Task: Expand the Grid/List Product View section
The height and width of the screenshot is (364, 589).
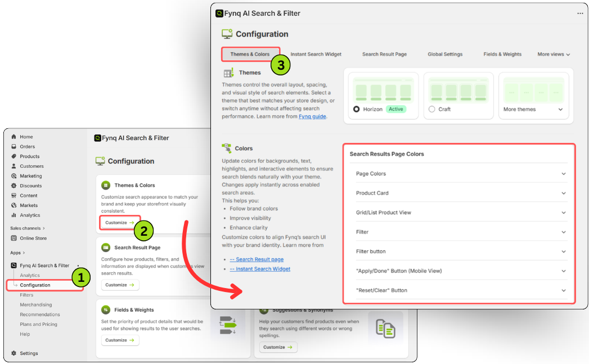Action: (461, 213)
